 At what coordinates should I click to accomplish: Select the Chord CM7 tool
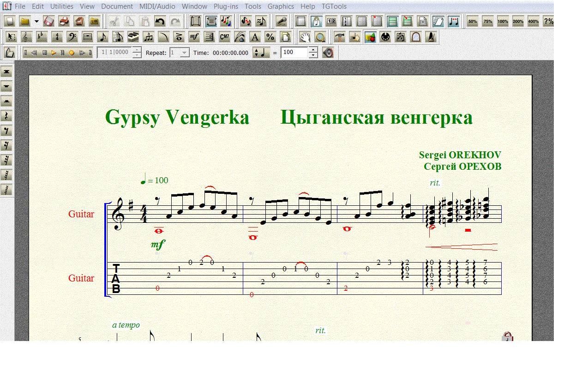point(225,37)
